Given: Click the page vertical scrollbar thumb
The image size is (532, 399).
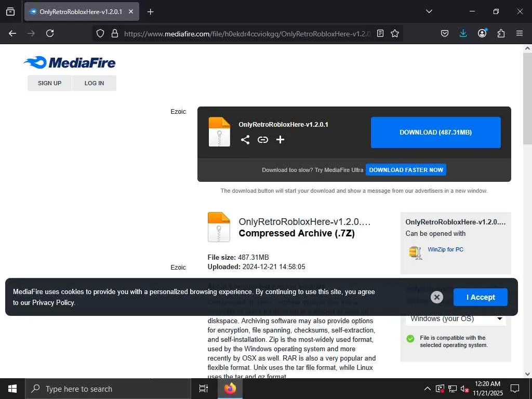Looking at the screenshot, I should point(527,99).
